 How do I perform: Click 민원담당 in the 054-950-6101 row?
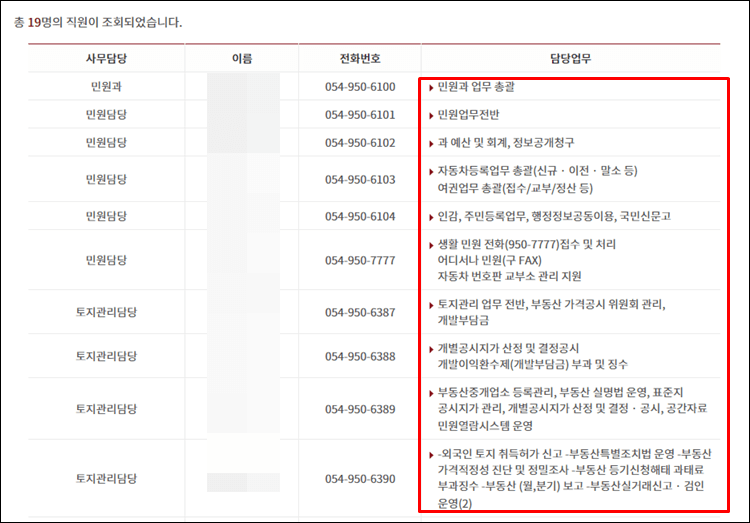[x=106, y=114]
